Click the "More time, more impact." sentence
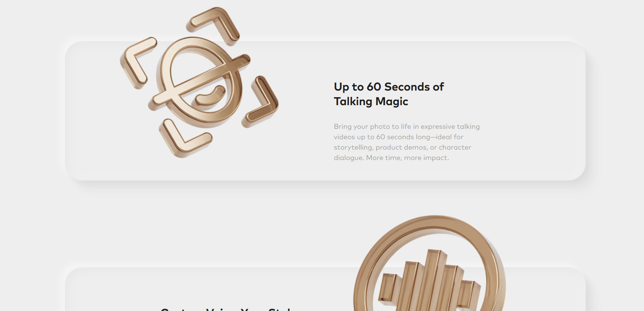This screenshot has height=311, width=644. 408,158
